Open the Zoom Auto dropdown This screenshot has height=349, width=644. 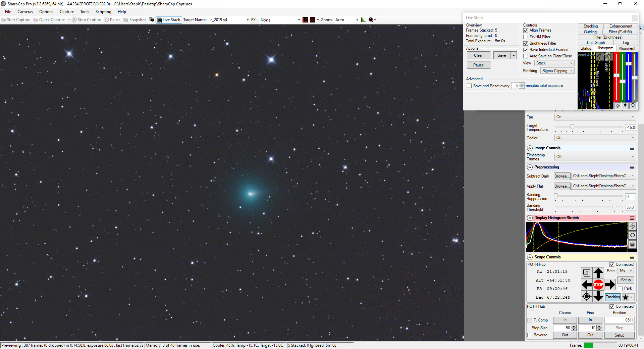coord(357,20)
